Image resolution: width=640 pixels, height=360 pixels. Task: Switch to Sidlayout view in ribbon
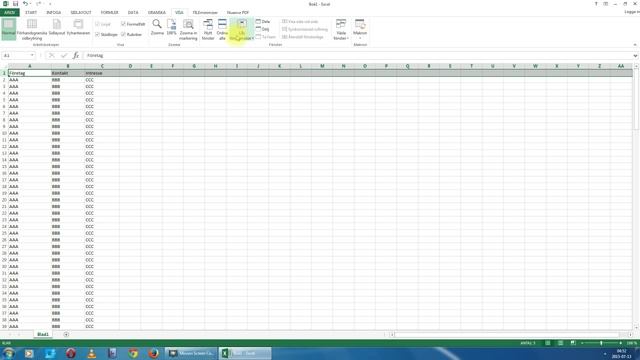click(57, 27)
